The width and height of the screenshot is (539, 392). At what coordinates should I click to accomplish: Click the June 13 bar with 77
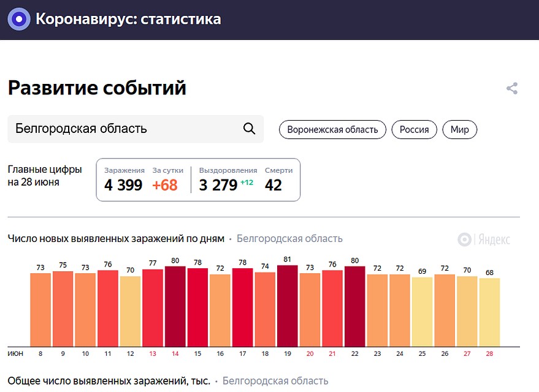point(153,308)
